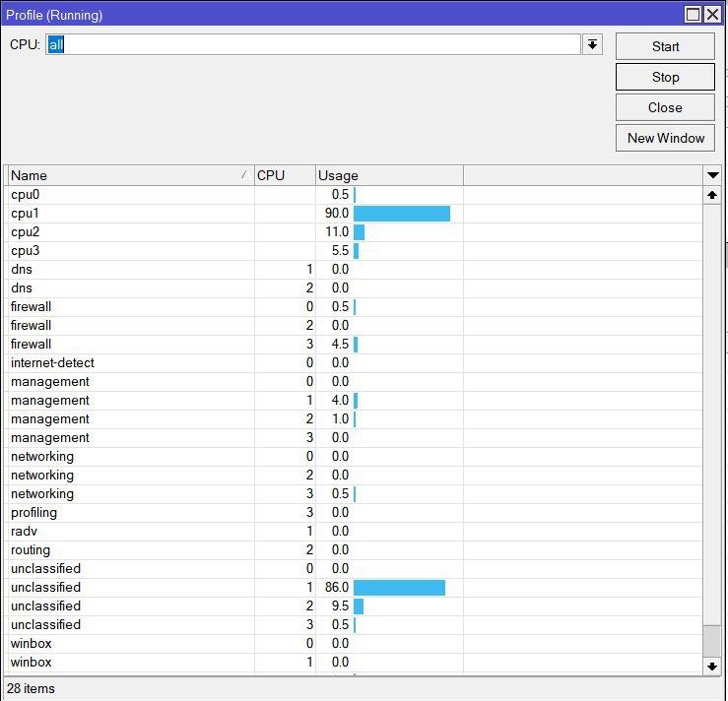Select the cpu3 row
Image resolution: width=728 pixels, height=701 pixels.
[x=356, y=251]
